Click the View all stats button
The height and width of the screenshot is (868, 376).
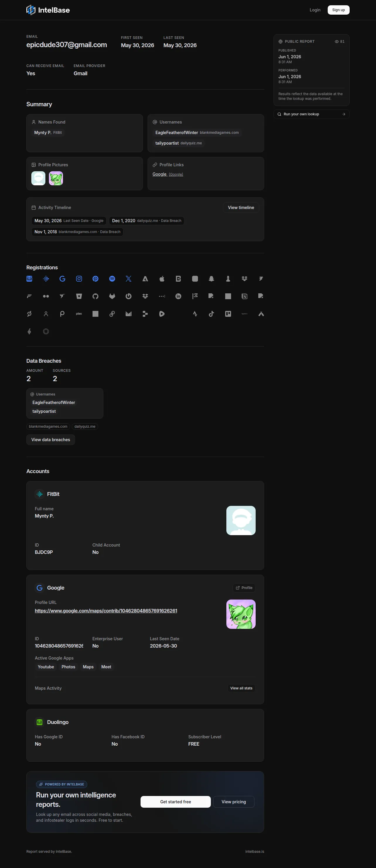click(x=241, y=688)
